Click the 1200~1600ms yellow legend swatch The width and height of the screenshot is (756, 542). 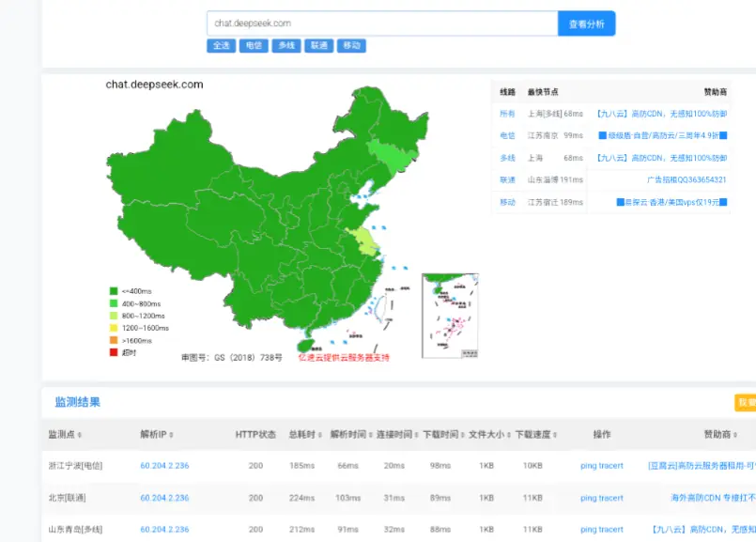(114, 328)
